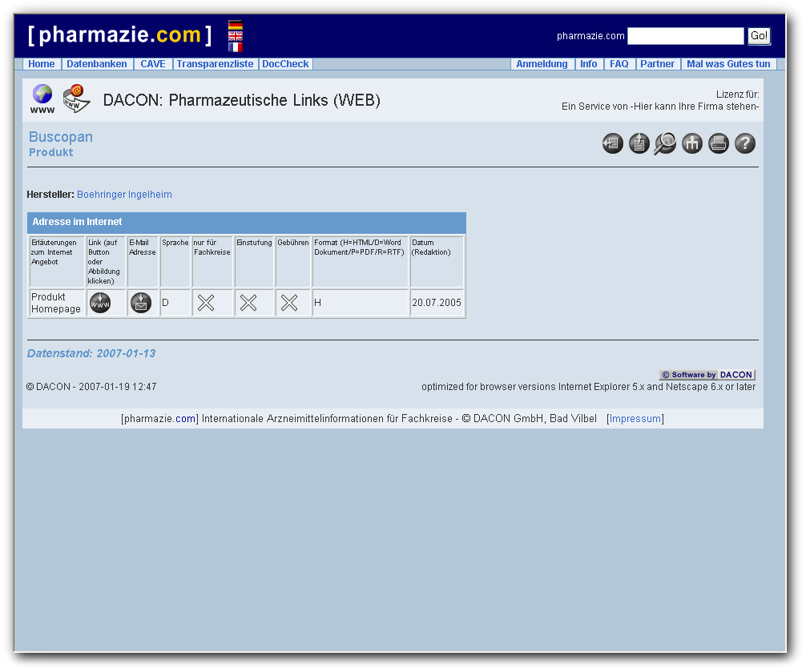Image resolution: width=806 pixels, height=672 pixels.
Task: Open the Impressum link at the bottom
Action: coord(635,418)
